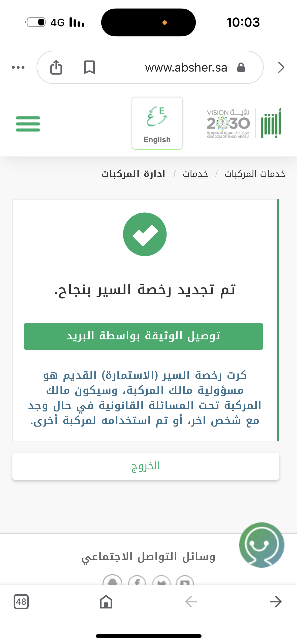The width and height of the screenshot is (297, 644).
Task: Open the YouTube social link
Action: pyautogui.click(x=185, y=582)
